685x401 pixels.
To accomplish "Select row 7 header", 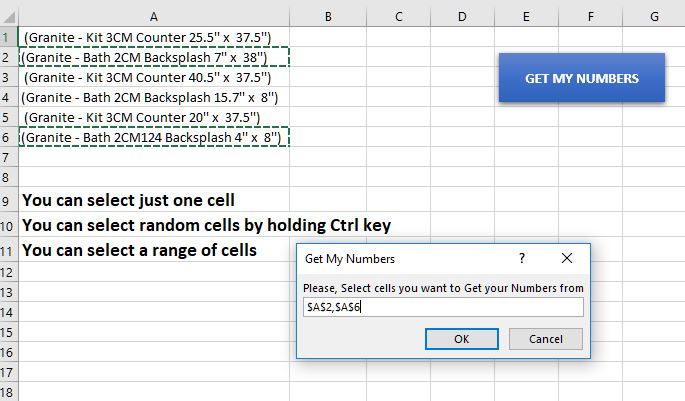I will (9, 157).
